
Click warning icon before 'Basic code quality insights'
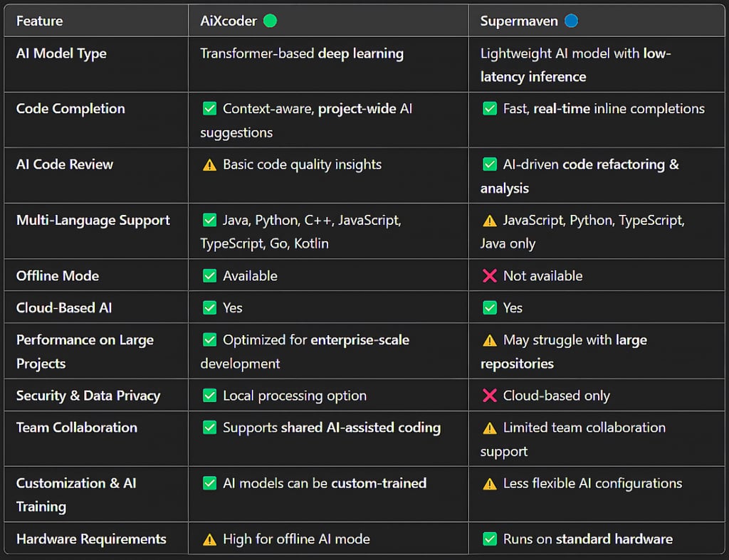pos(210,165)
